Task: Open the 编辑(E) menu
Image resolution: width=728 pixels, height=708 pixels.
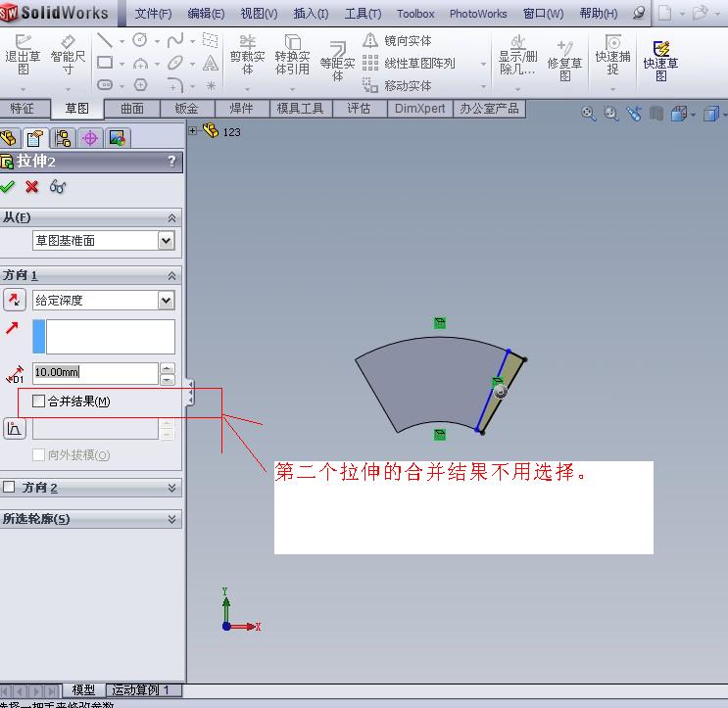Action: 206,14
